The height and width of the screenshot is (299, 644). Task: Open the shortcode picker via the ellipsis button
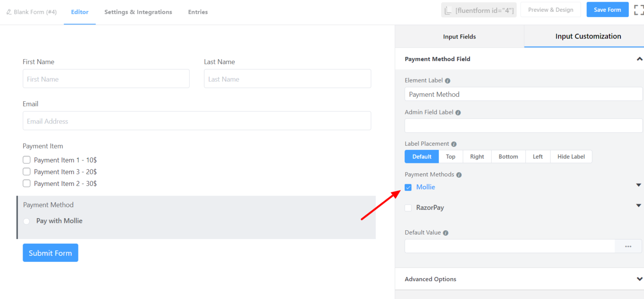628,246
